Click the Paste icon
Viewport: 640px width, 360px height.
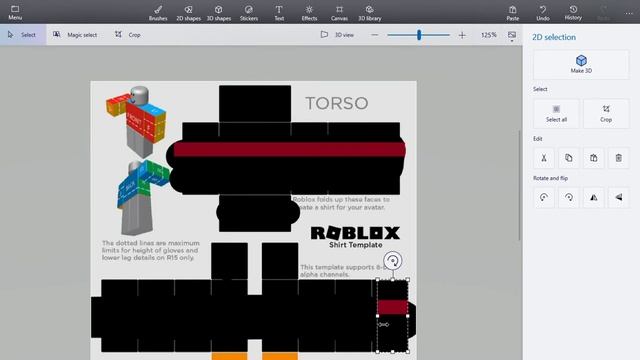pyautogui.click(x=513, y=13)
